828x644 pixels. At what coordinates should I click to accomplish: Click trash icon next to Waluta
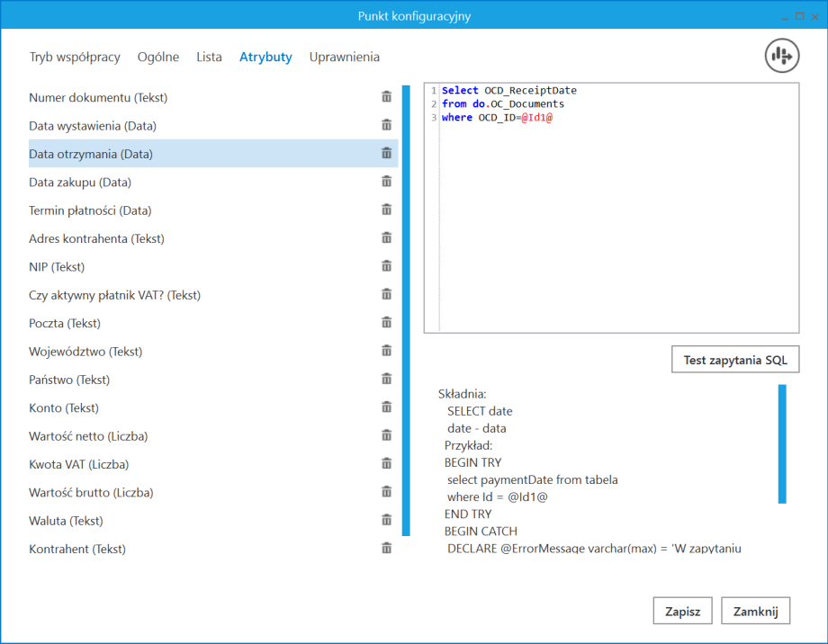point(386,520)
